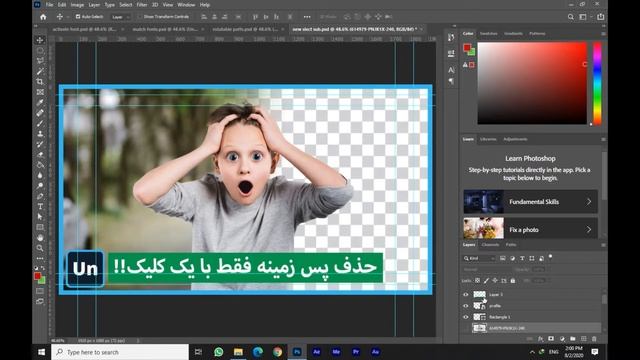Delete layer with the trash icon
The height and width of the screenshot is (360, 640).
pos(594,339)
